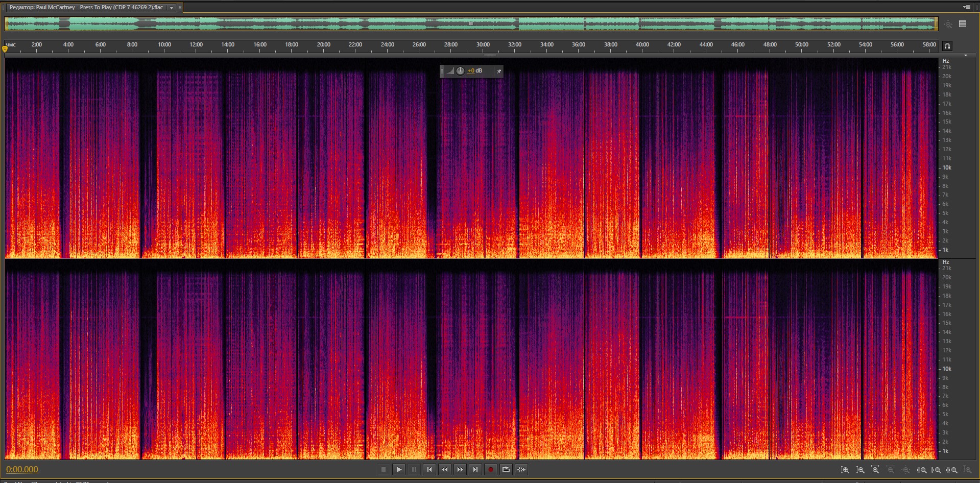This screenshot has width=980, height=483.
Task: Click the +0 dB gain adjustment knob
Action: click(460, 71)
